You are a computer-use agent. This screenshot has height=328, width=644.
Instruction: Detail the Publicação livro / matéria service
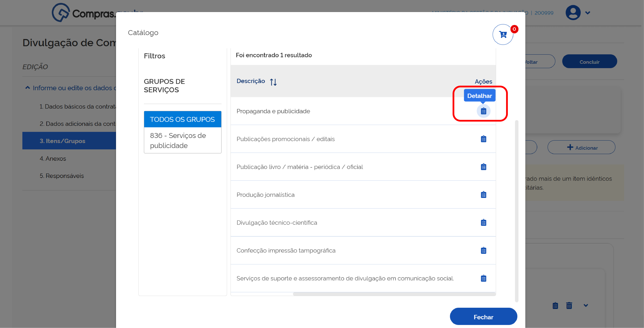tap(484, 167)
